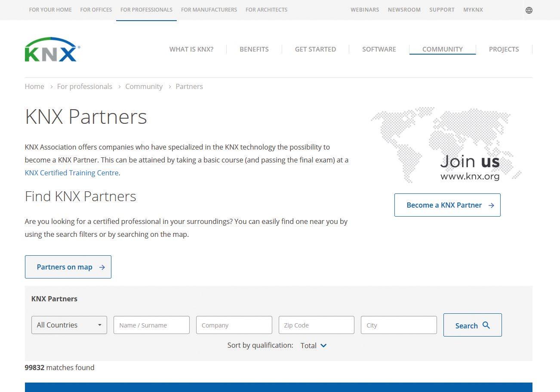Focus the Company input field

point(234,325)
